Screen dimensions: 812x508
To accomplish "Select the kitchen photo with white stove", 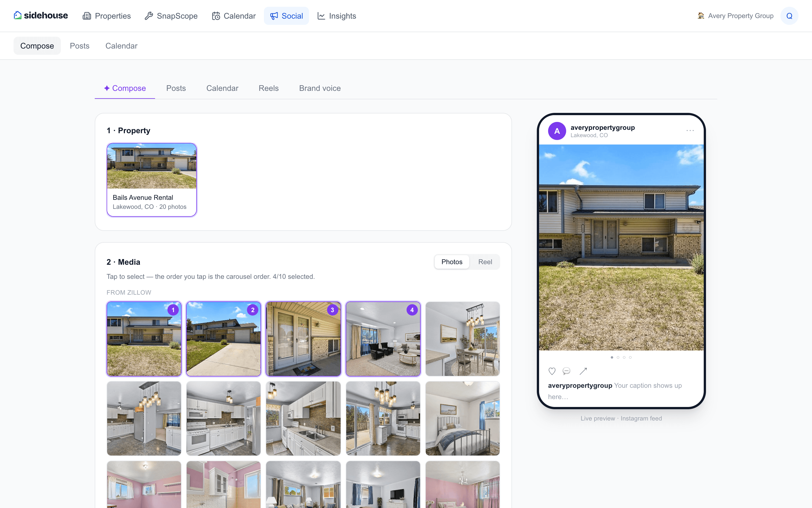I will 224,418.
